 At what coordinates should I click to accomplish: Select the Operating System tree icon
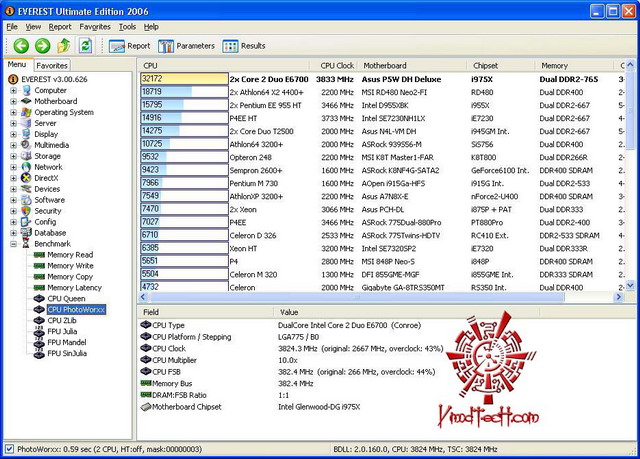click(x=26, y=112)
